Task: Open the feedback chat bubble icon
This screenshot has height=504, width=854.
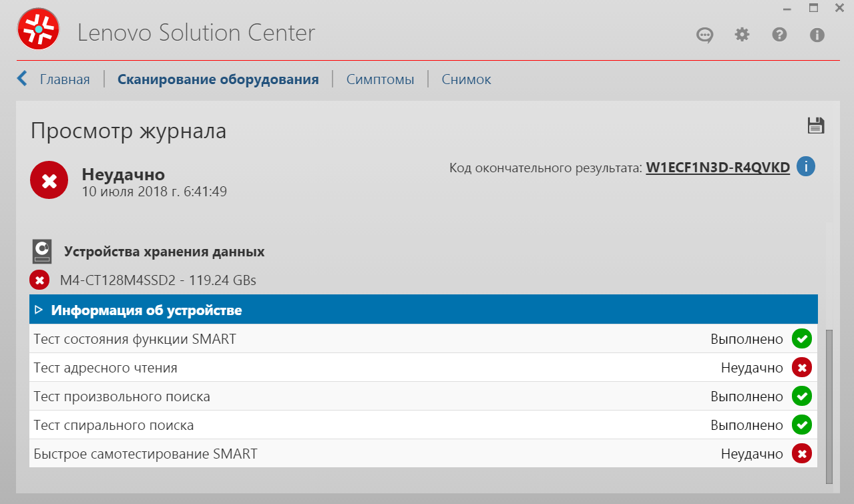Action: (704, 35)
